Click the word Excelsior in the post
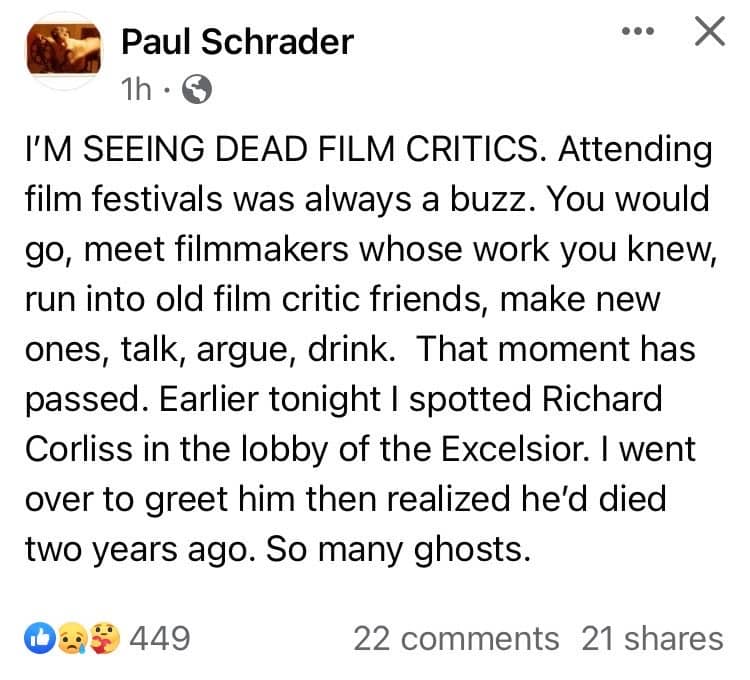750x680 pixels. point(515,449)
